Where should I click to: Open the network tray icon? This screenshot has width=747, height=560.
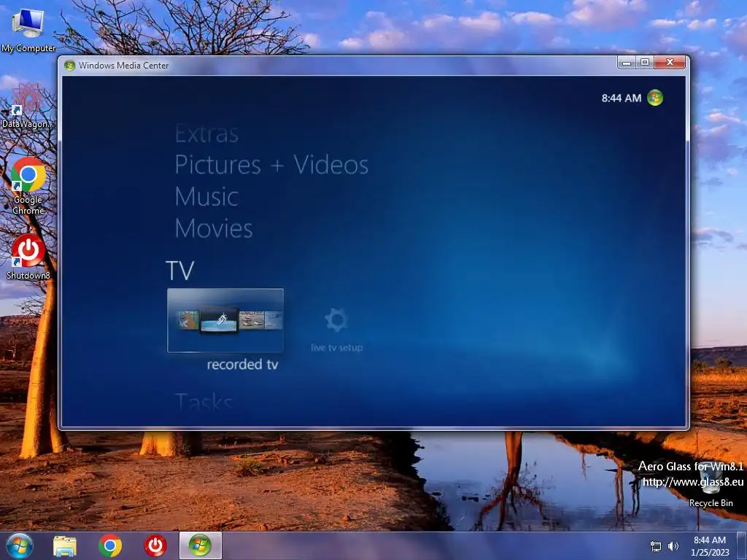click(x=656, y=546)
